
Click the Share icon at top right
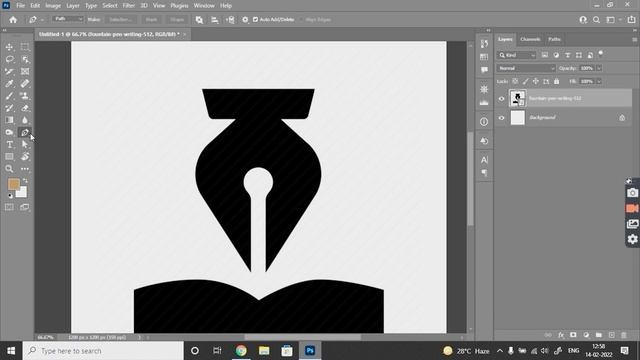[631, 20]
